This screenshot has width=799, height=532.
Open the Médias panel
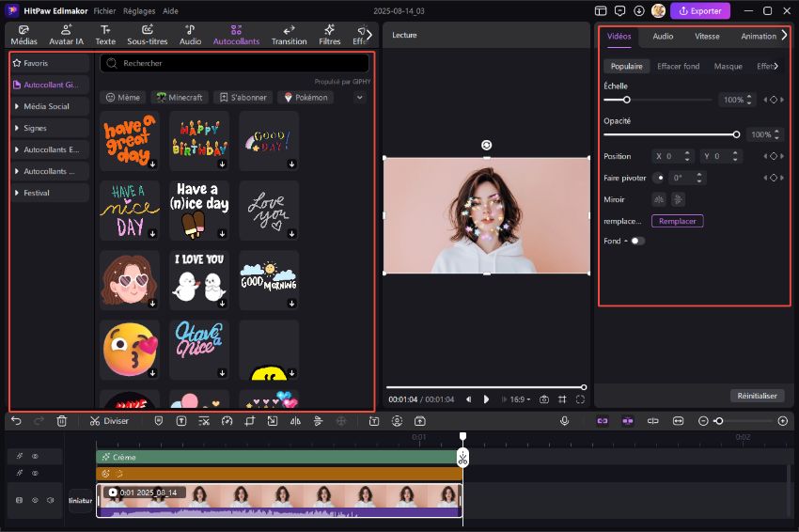[23, 35]
